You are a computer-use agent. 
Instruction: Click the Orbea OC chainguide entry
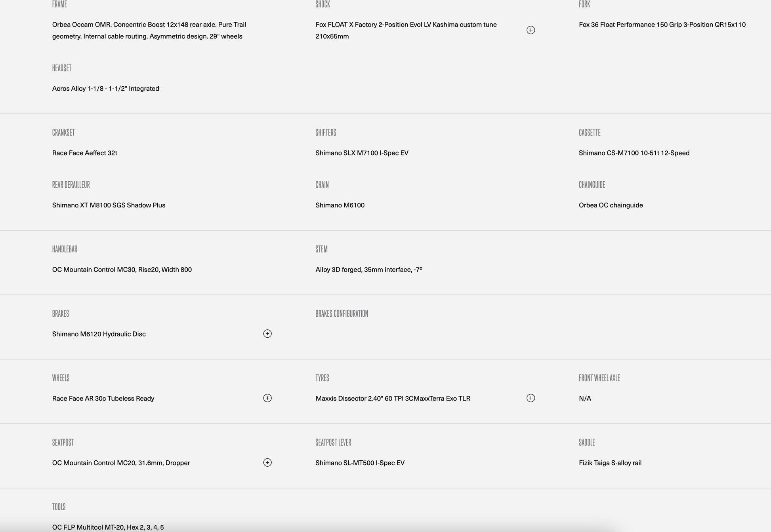point(611,205)
